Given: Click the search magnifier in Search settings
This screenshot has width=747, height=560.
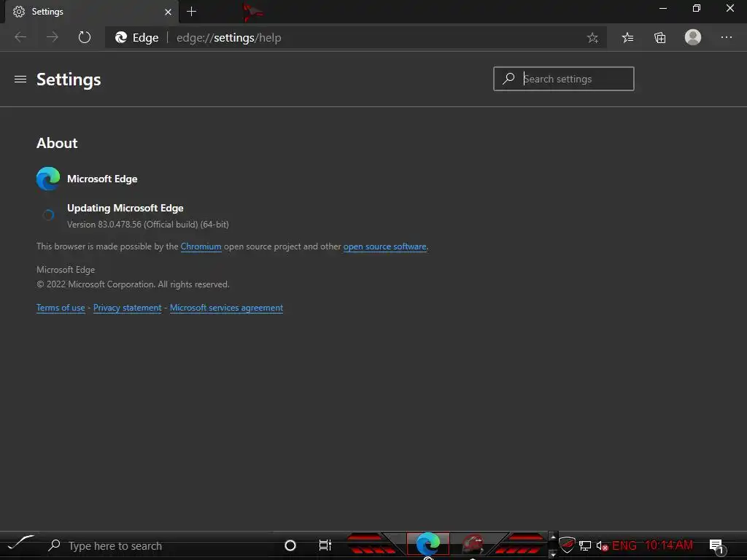Looking at the screenshot, I should click(x=508, y=78).
